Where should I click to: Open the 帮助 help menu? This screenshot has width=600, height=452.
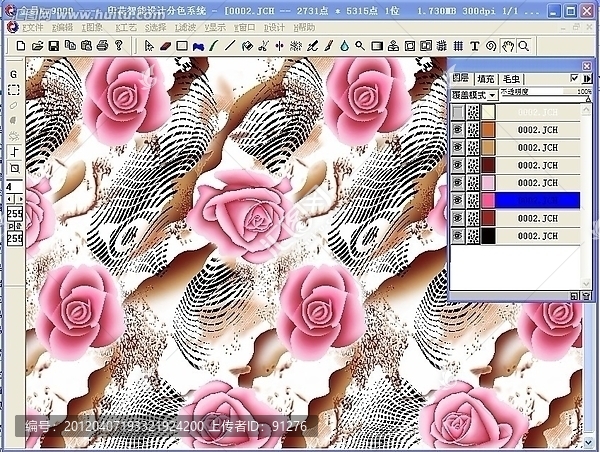click(305, 28)
